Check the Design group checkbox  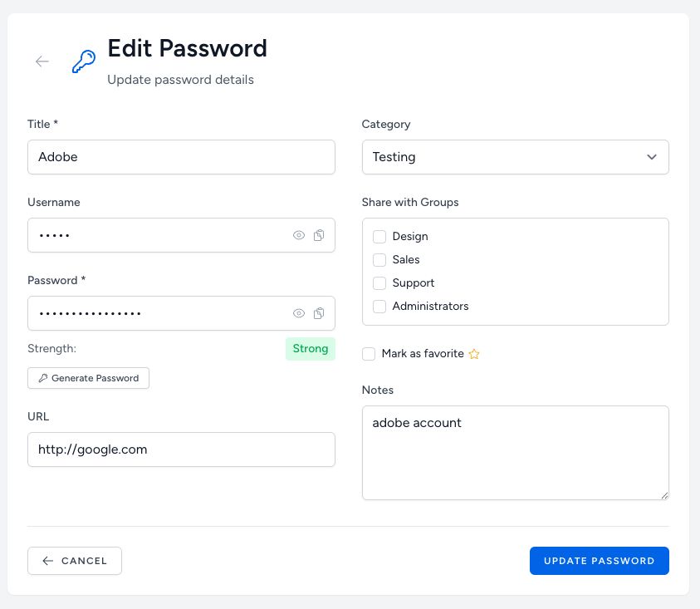[379, 237]
